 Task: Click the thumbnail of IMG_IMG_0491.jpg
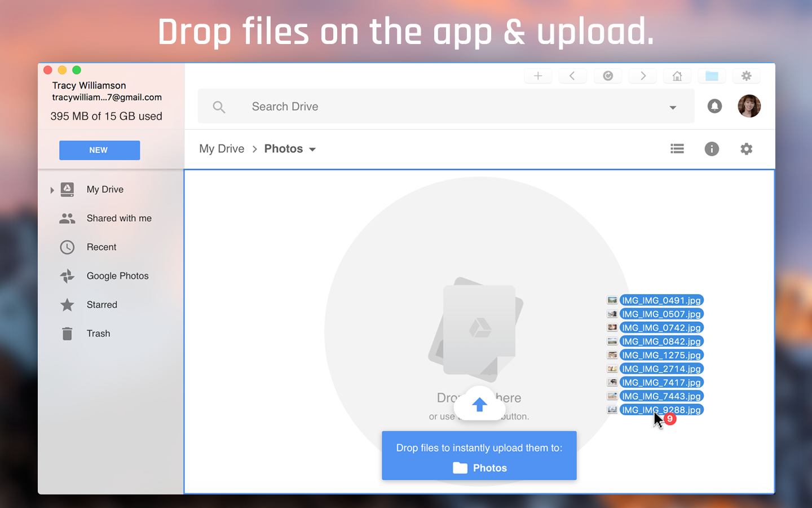pos(612,300)
